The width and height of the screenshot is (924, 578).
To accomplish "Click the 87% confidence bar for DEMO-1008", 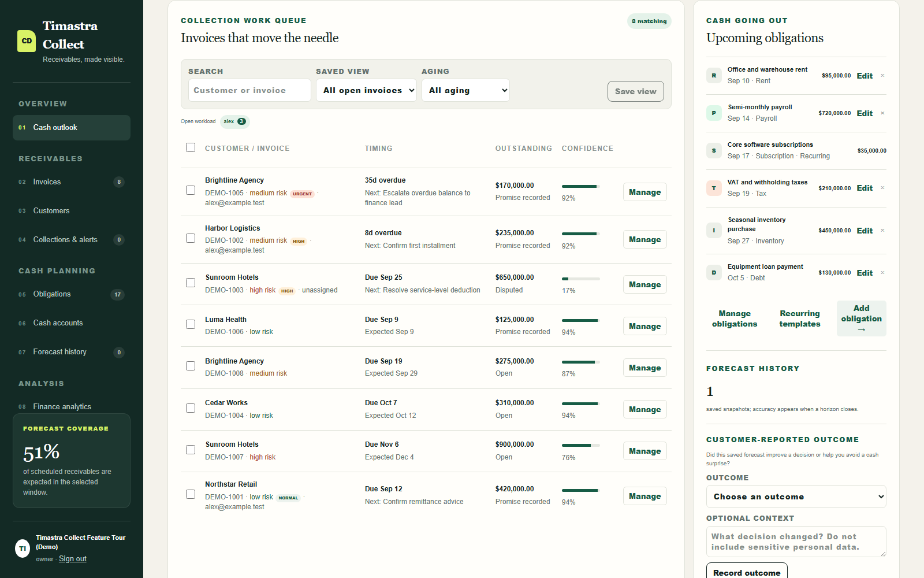I will pyautogui.click(x=580, y=362).
